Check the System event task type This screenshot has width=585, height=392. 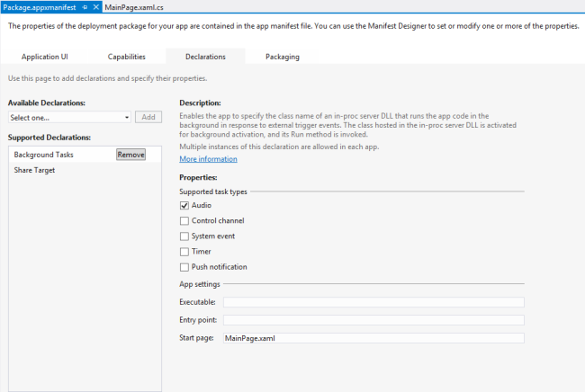(x=184, y=236)
